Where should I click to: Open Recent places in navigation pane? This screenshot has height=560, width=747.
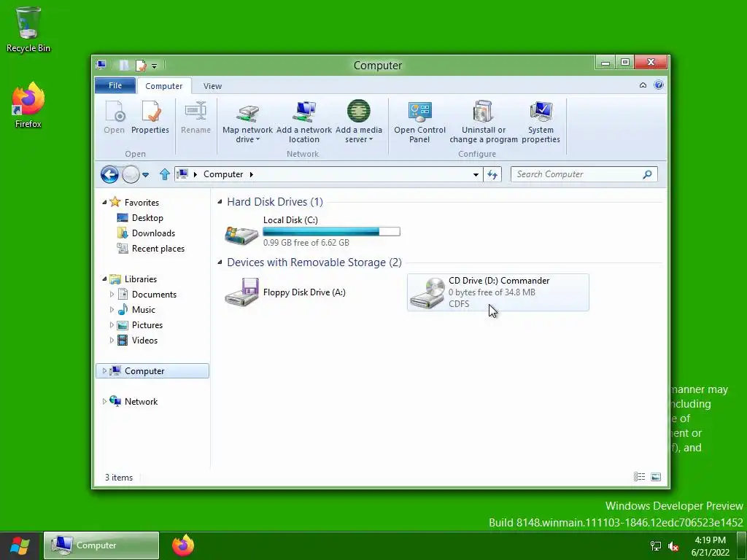point(158,248)
